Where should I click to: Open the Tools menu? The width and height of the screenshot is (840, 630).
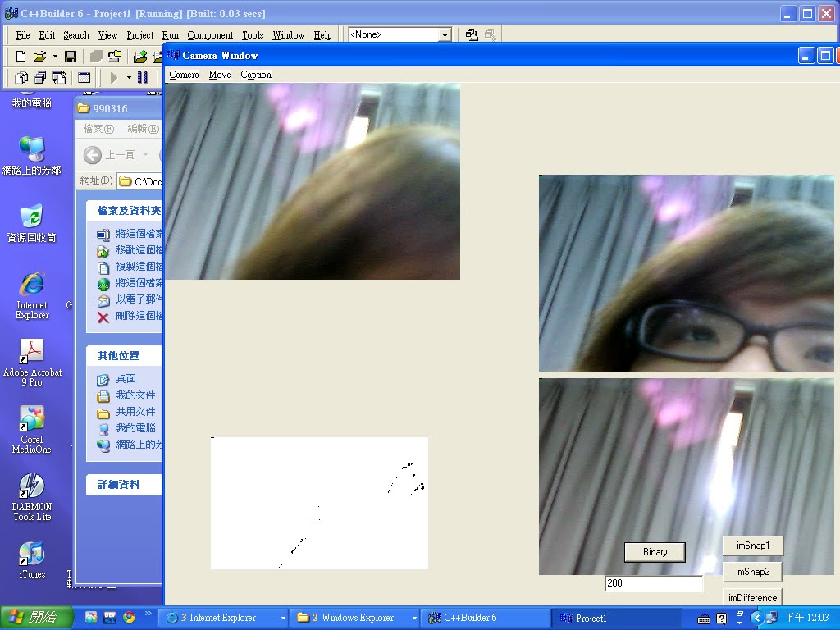click(x=253, y=35)
